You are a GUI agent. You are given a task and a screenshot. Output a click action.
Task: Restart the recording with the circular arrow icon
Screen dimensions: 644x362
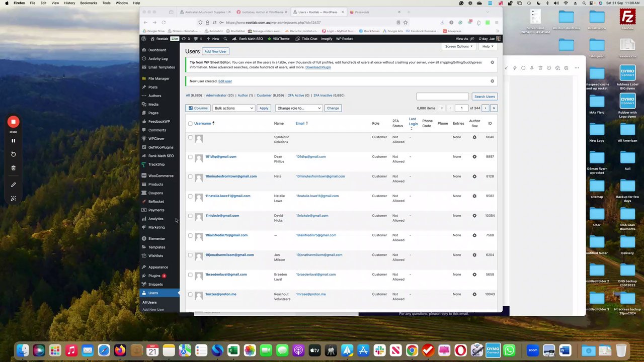13,154
